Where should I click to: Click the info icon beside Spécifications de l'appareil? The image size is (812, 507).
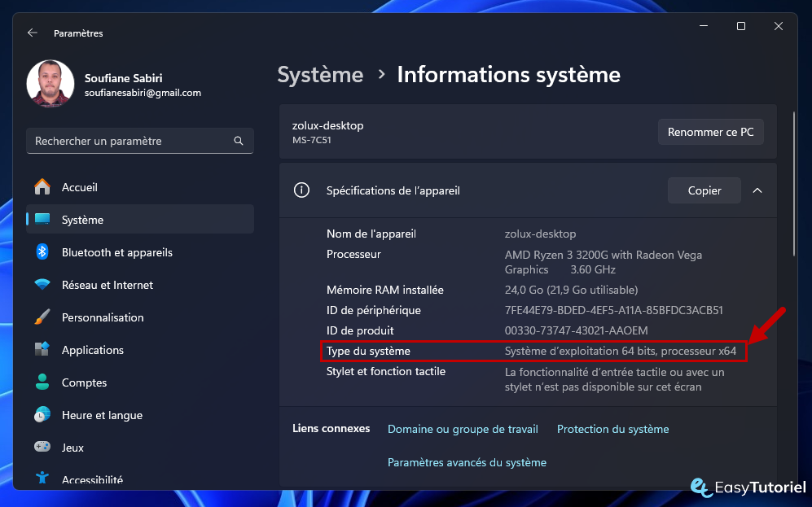[301, 190]
